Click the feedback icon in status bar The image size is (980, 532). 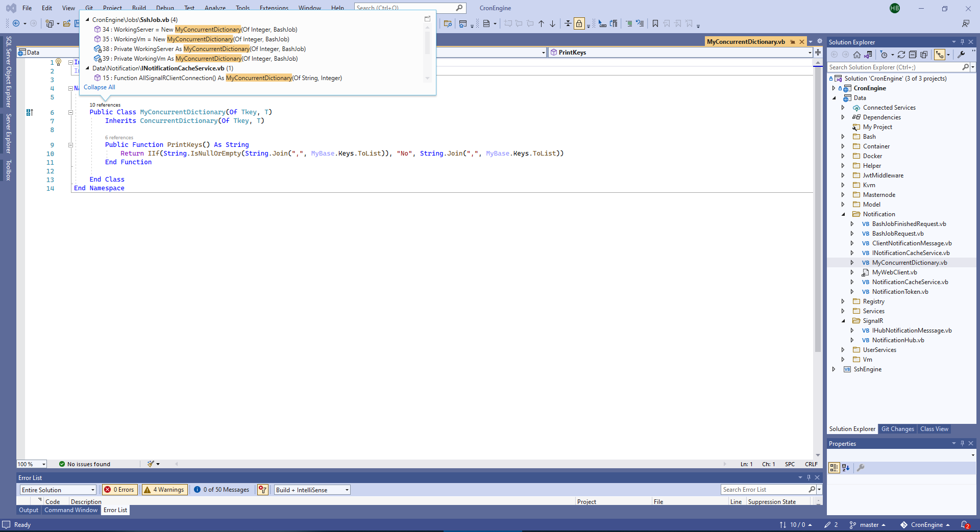coord(6,525)
